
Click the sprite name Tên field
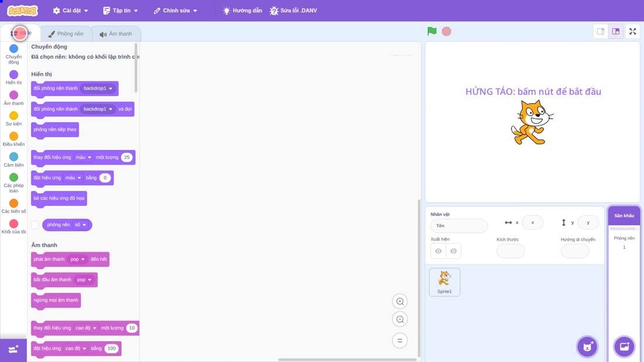pyautogui.click(x=459, y=226)
